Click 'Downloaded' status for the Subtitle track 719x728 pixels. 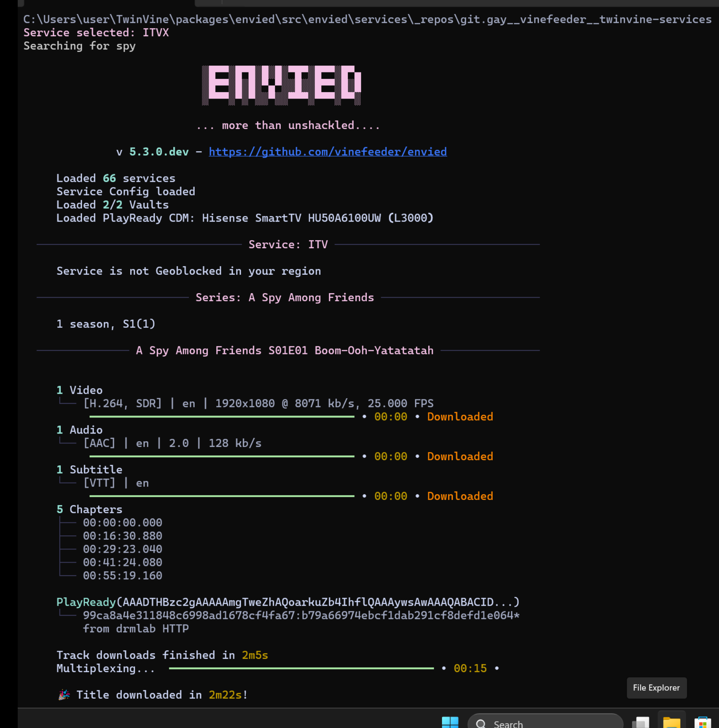460,496
